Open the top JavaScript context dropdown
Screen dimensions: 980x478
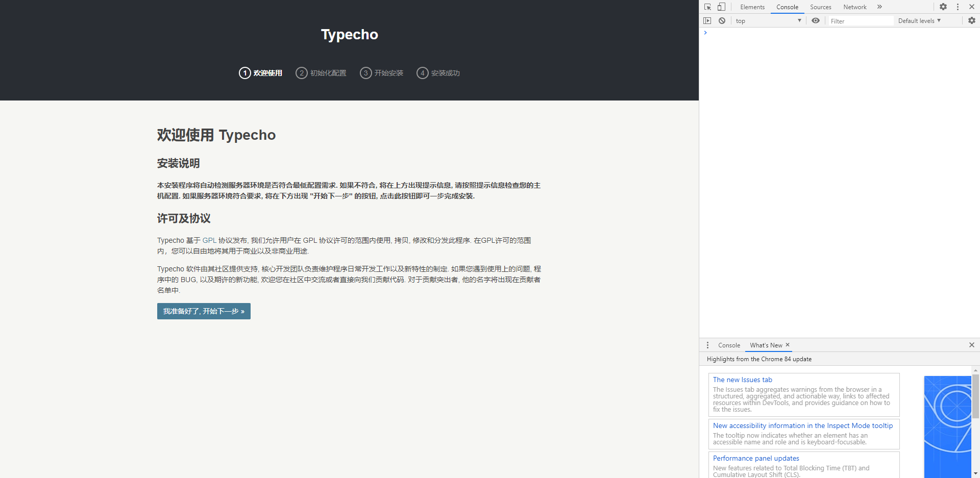tap(768, 20)
